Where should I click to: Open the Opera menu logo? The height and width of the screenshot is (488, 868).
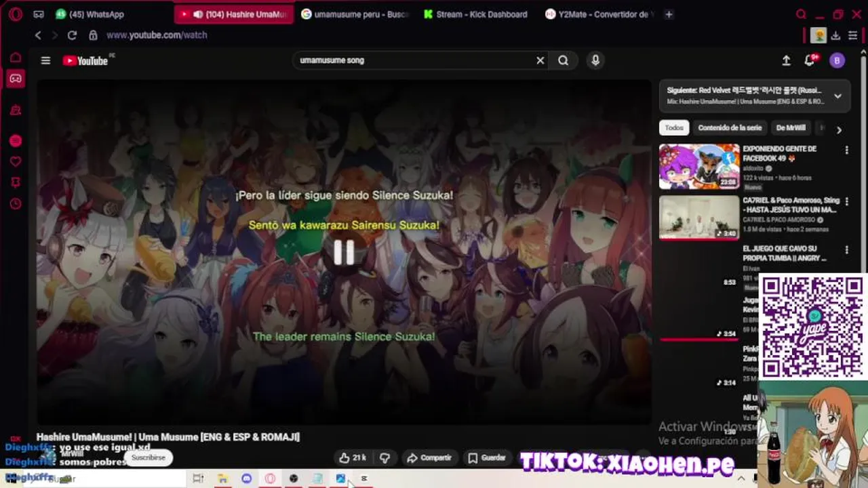pyautogui.click(x=15, y=14)
